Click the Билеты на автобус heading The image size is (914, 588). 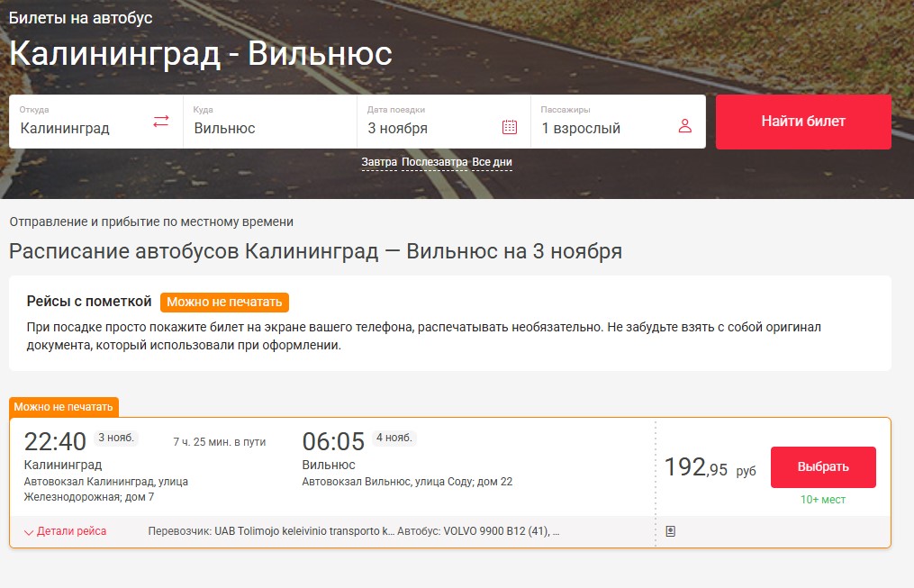pyautogui.click(x=80, y=16)
